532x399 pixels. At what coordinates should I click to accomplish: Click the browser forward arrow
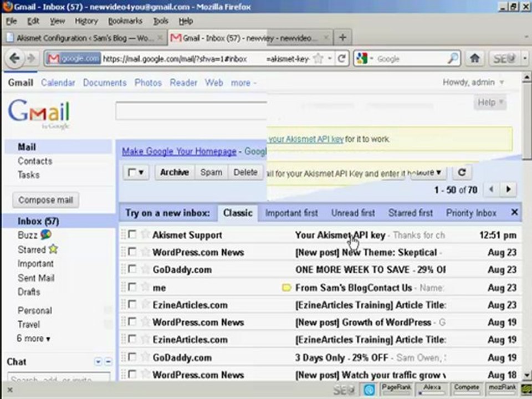coord(32,59)
